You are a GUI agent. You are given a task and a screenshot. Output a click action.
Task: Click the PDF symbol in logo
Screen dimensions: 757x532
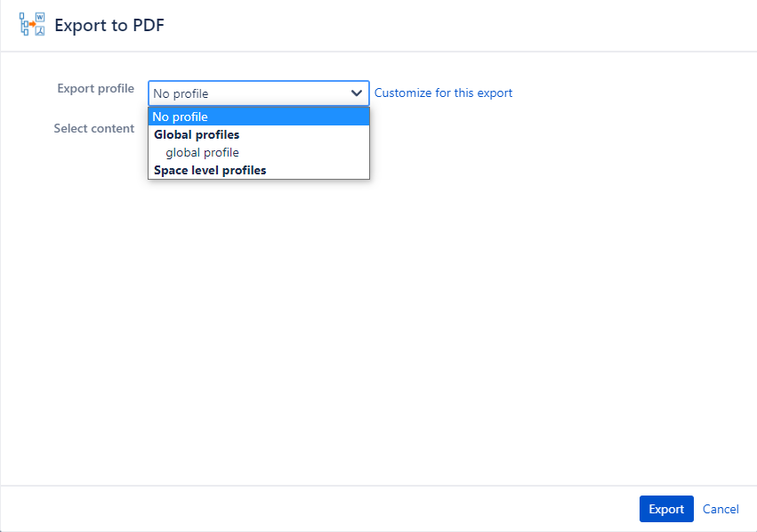pyautogui.click(x=40, y=31)
